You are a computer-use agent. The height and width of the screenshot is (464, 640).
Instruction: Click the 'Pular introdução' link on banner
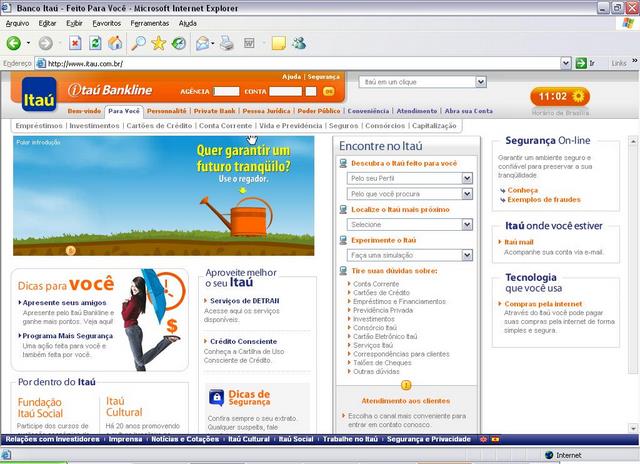coord(38,142)
